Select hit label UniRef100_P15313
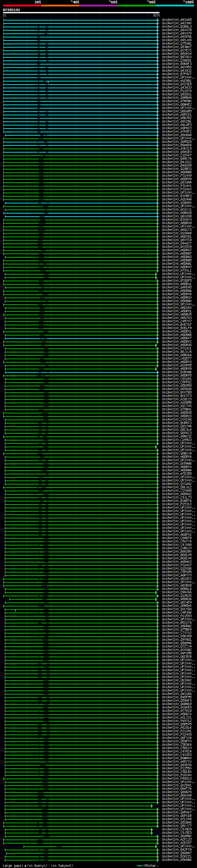Viewport: 197px width, 868px height. 176,504
